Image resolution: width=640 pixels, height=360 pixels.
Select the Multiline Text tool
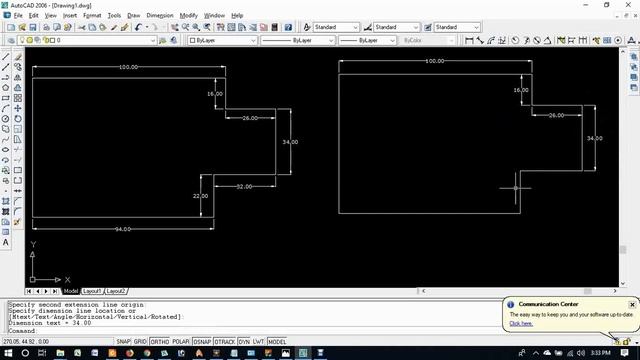pyautogui.click(x=6, y=242)
